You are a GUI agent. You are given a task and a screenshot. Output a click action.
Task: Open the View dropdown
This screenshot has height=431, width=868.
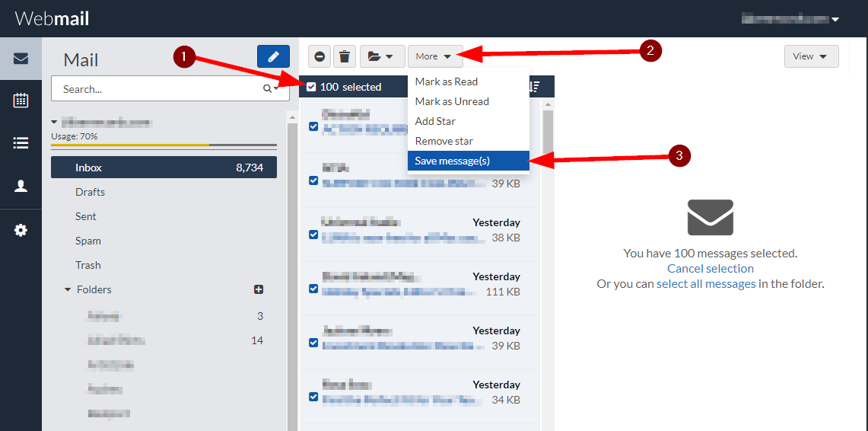coord(811,56)
